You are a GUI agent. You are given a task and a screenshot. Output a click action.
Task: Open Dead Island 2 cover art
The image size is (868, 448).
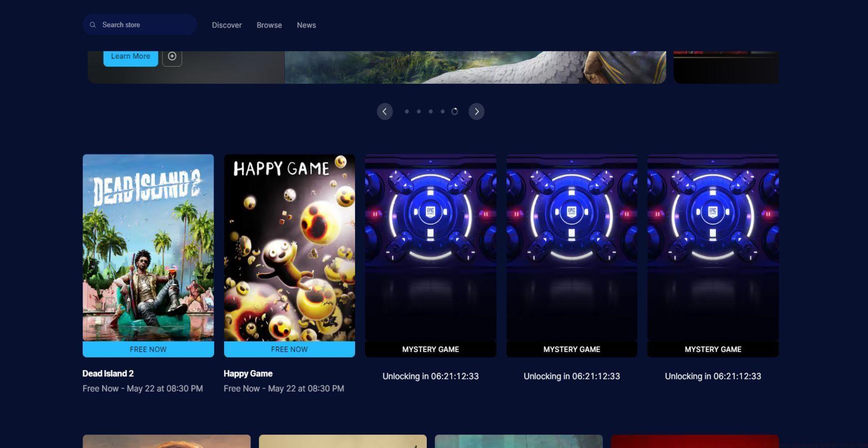tap(148, 247)
